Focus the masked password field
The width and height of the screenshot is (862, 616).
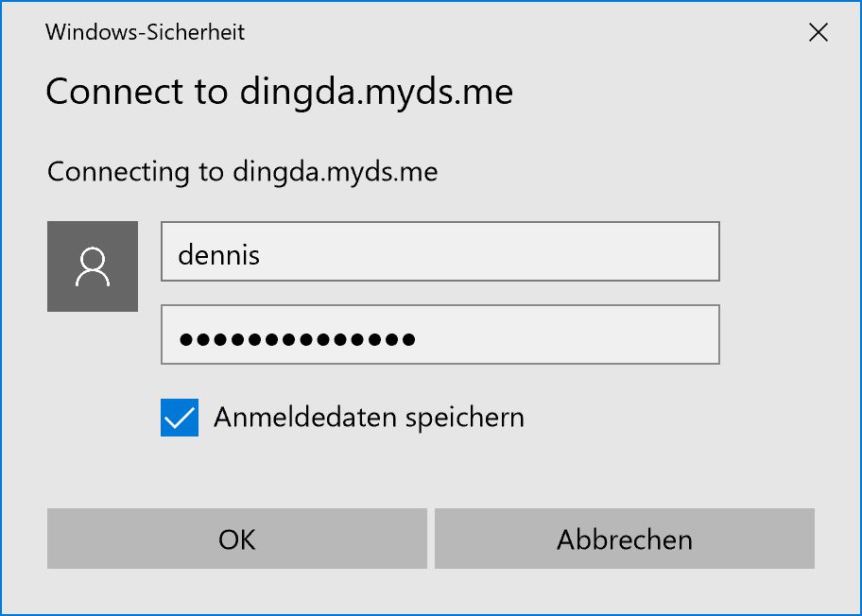pos(440,334)
